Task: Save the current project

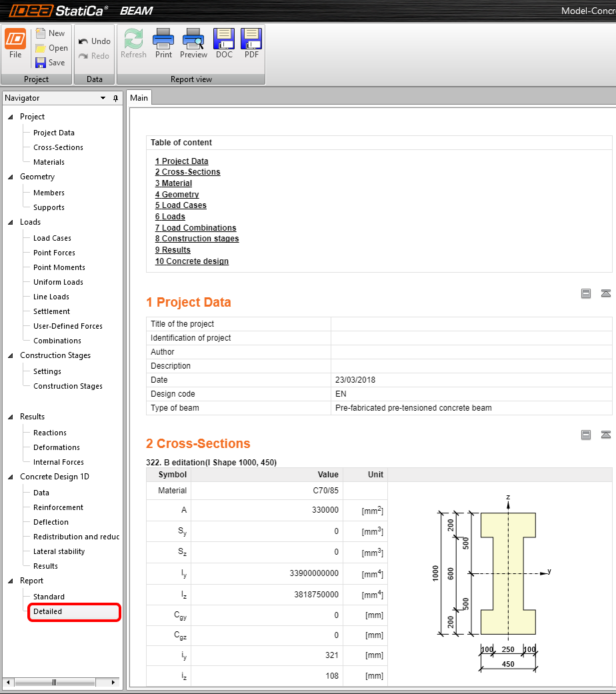Action: [x=50, y=63]
